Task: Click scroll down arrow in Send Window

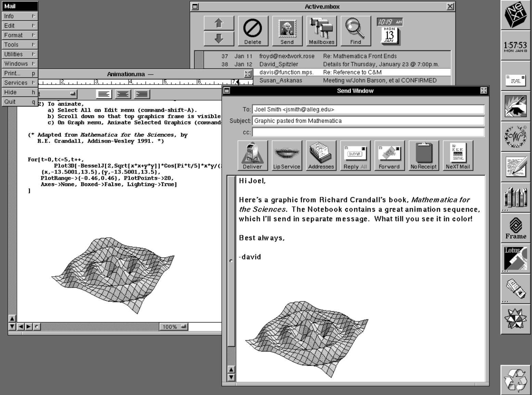Action: tap(231, 378)
